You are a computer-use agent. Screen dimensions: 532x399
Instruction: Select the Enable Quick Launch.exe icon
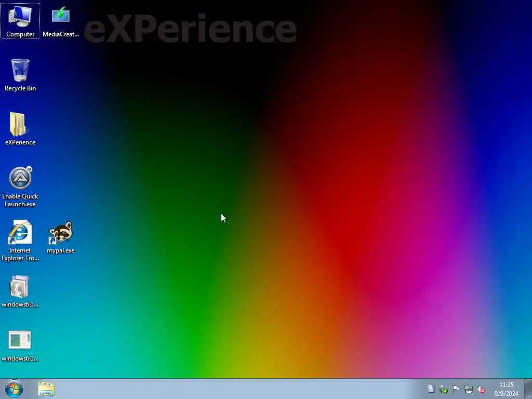[x=20, y=187]
